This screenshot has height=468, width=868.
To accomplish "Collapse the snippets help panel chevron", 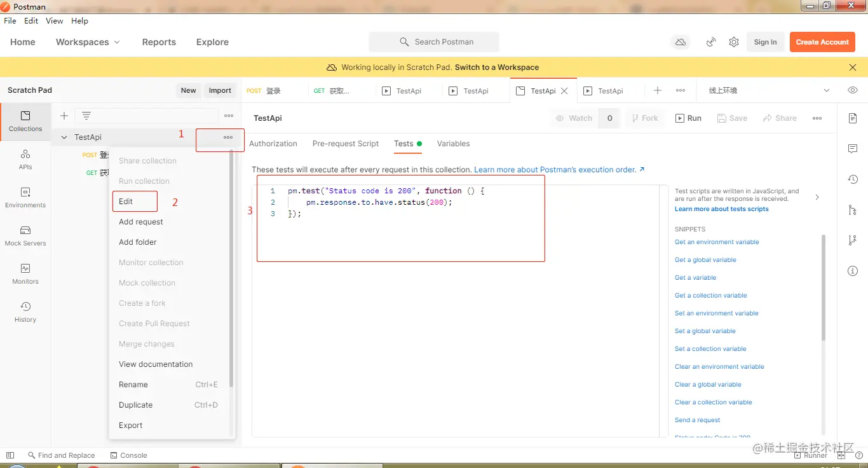I will (817, 197).
